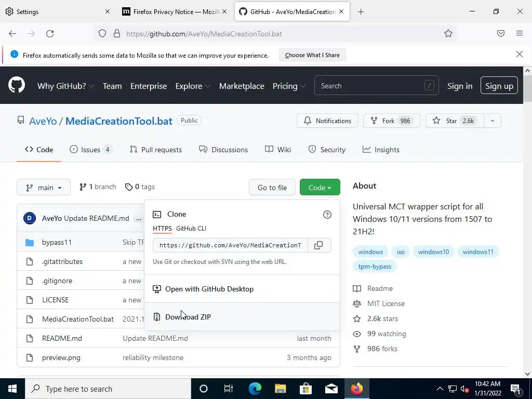The height and width of the screenshot is (399, 532).
Task: Dismiss the Firefox data notification bar
Action: 520,54
